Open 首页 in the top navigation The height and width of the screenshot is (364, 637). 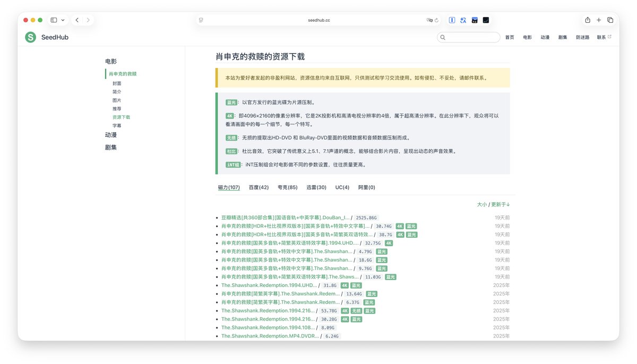pyautogui.click(x=510, y=37)
